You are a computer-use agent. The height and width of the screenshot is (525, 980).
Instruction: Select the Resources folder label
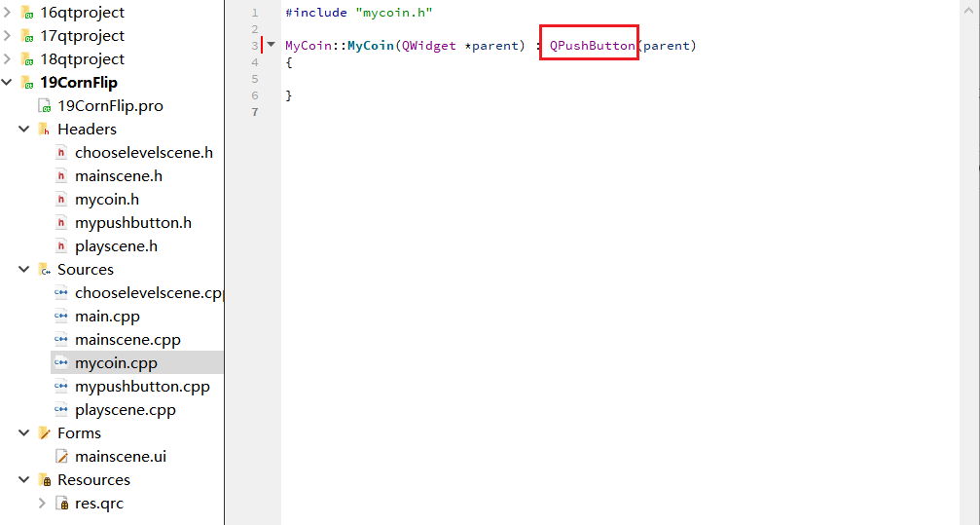click(93, 480)
